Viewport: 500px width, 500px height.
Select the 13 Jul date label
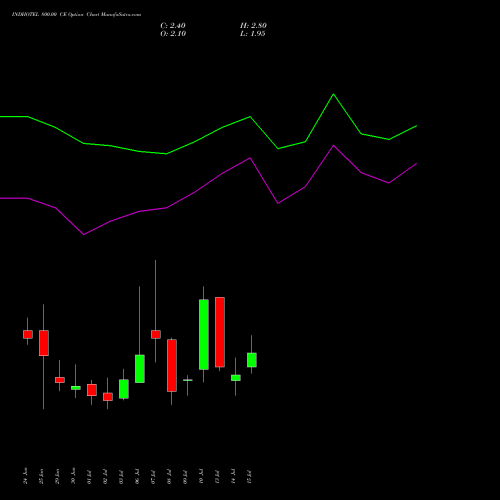218,476
